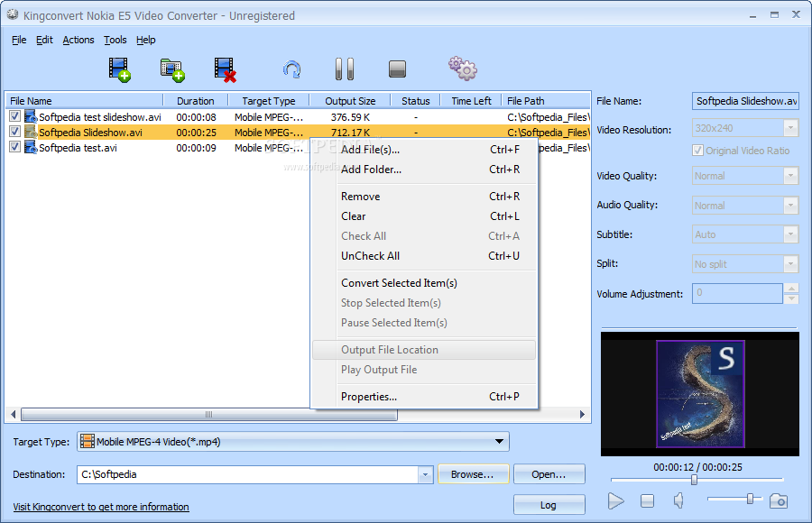Click the Target Type column header
This screenshot has height=523, width=812.
269,101
